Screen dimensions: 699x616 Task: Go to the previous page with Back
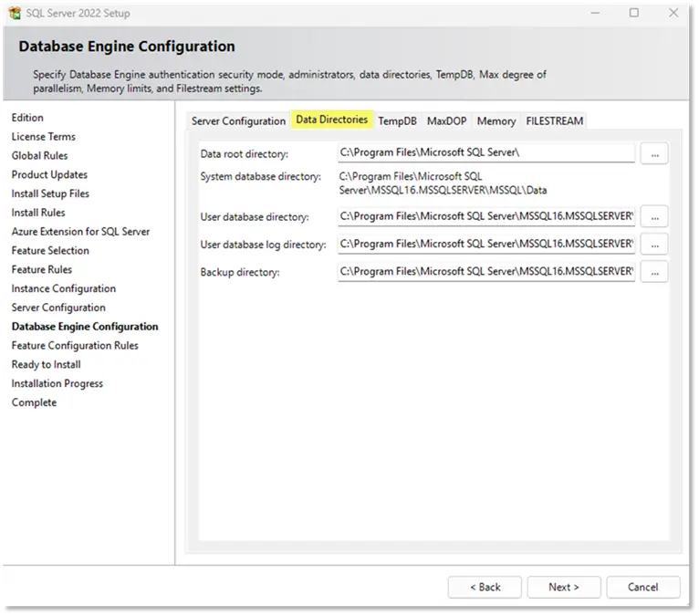click(485, 589)
